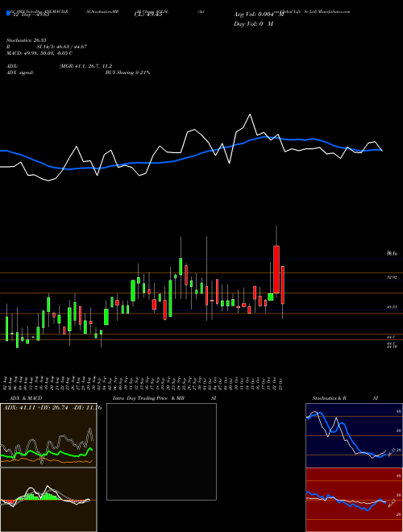This screenshot has height=532, width=403.
Task: Click the 44.1 price axis label
Action: (x=391, y=337)
